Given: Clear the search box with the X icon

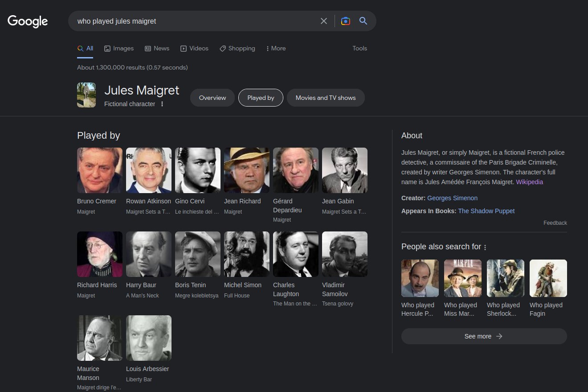Looking at the screenshot, I should [324, 21].
